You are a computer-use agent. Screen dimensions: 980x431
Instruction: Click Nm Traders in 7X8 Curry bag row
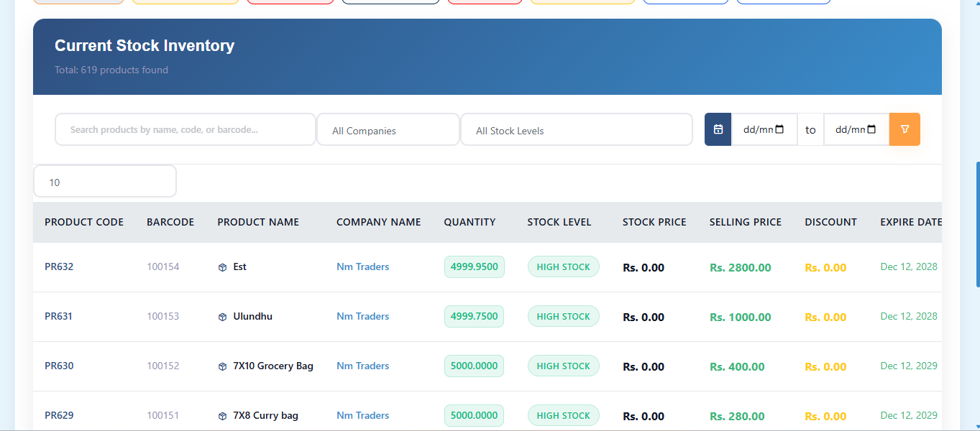click(363, 415)
